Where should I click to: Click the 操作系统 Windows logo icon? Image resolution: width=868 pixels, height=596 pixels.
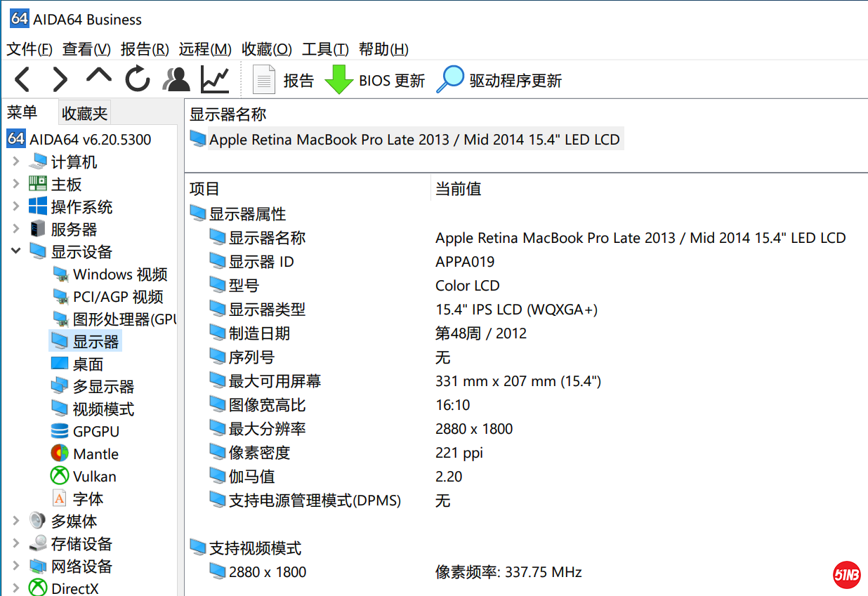coord(38,206)
